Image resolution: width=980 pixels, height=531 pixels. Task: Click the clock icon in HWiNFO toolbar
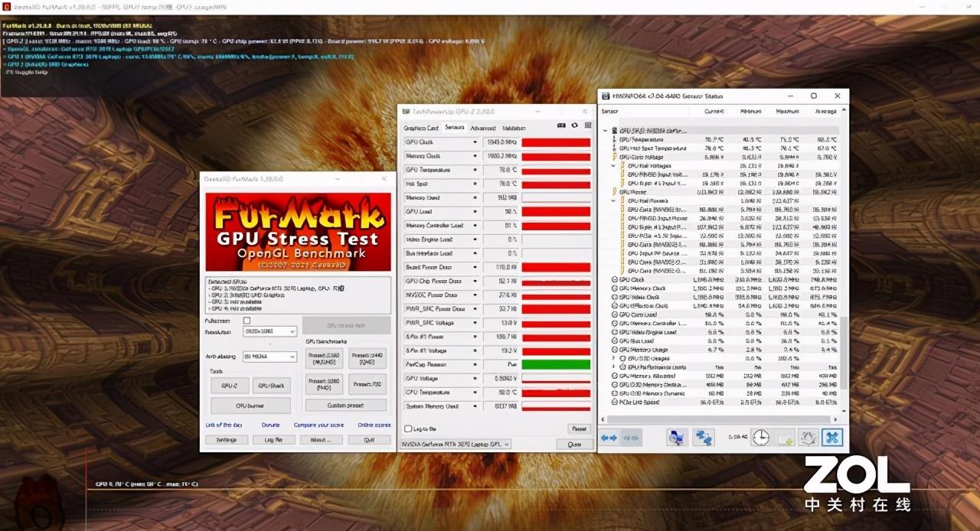tap(760, 437)
